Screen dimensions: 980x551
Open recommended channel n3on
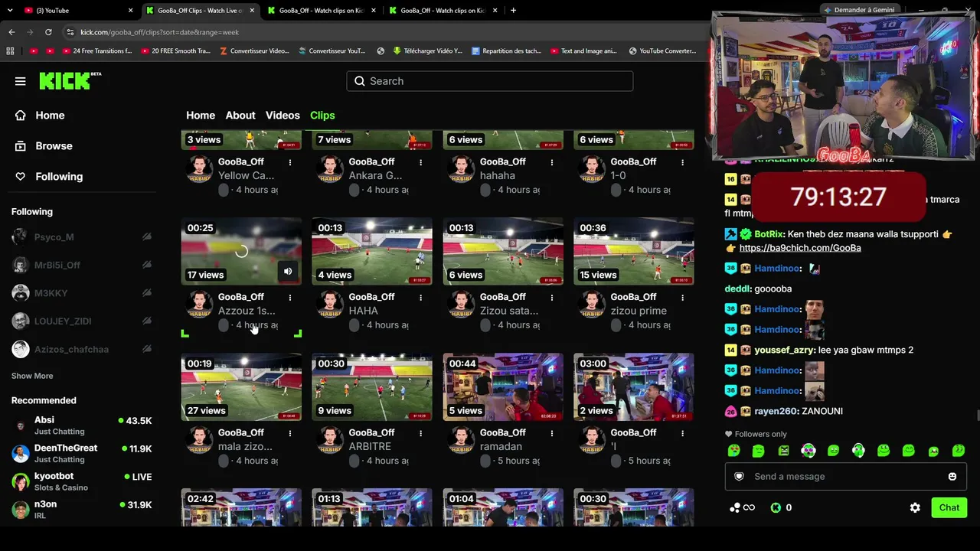82,510
